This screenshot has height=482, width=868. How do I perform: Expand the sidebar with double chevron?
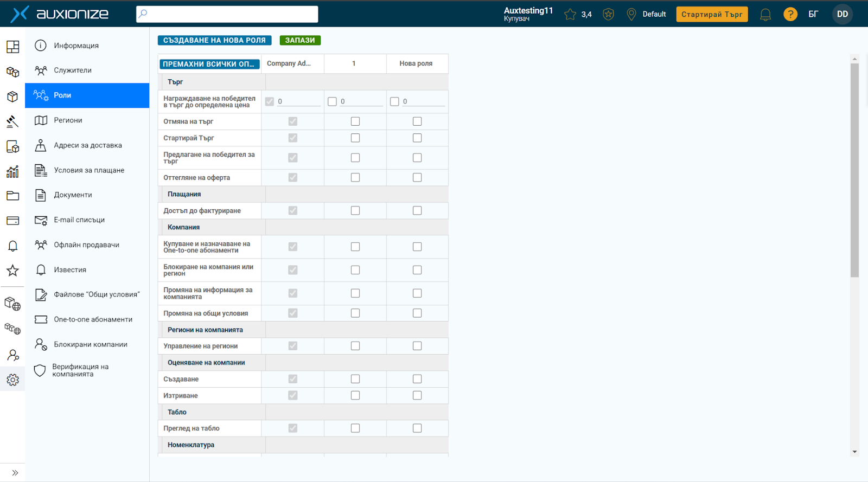(15, 473)
